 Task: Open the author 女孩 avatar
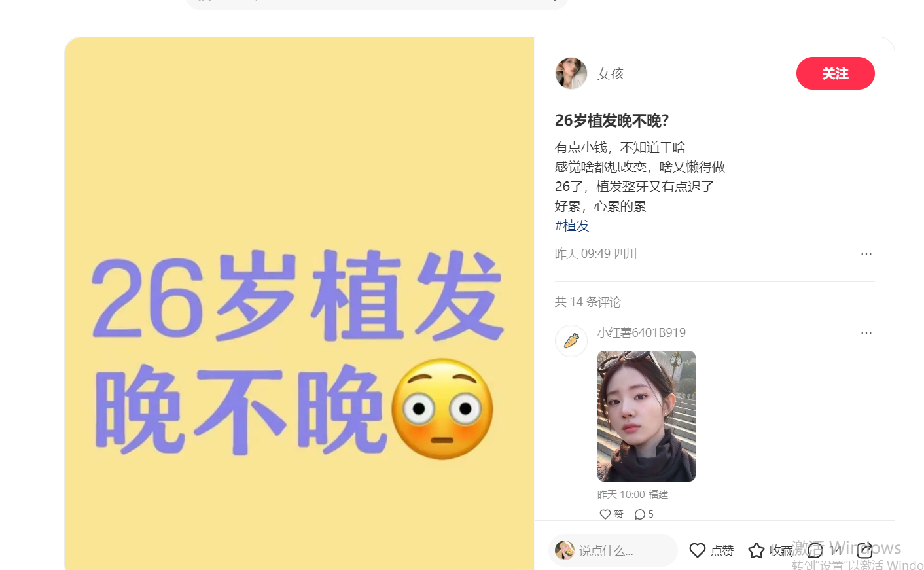(571, 73)
